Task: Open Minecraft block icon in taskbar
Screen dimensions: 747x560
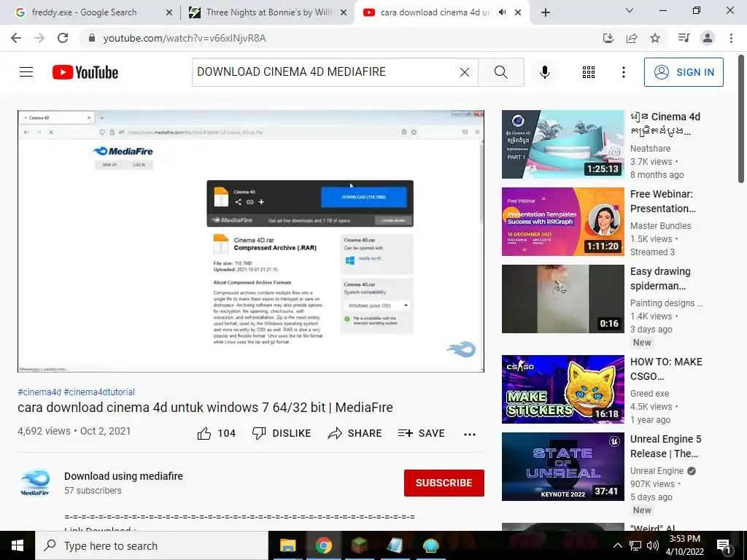Action: tap(359, 545)
